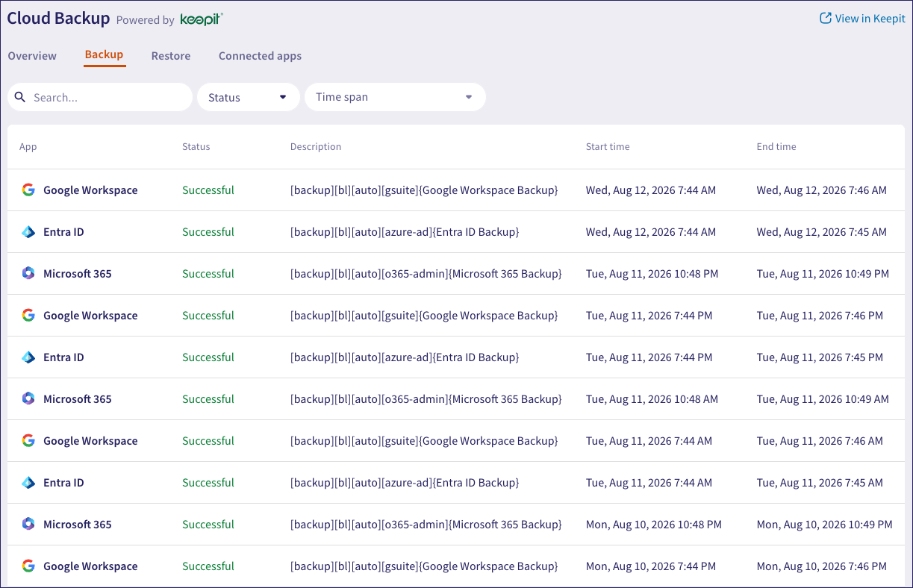This screenshot has height=588, width=913.
Task: Click the Google Workspace icon in the row ending Tue 7:46 PM
Action: point(28,316)
